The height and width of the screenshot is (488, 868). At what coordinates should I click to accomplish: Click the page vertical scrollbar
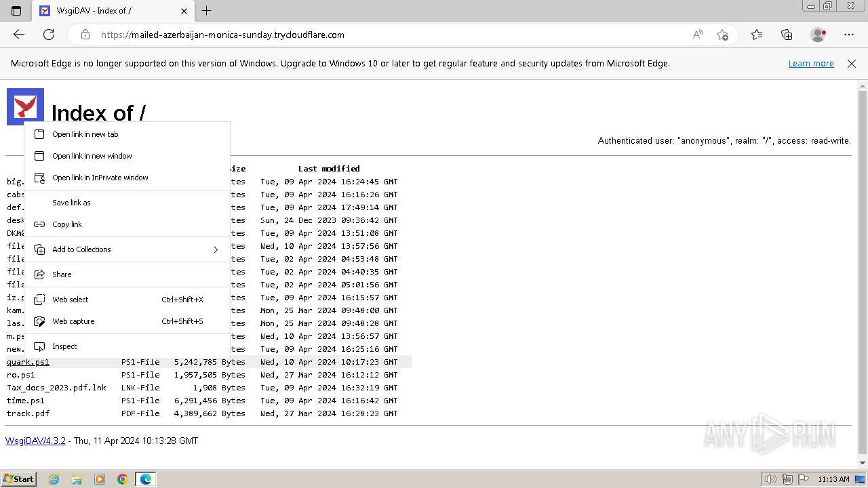click(x=862, y=274)
